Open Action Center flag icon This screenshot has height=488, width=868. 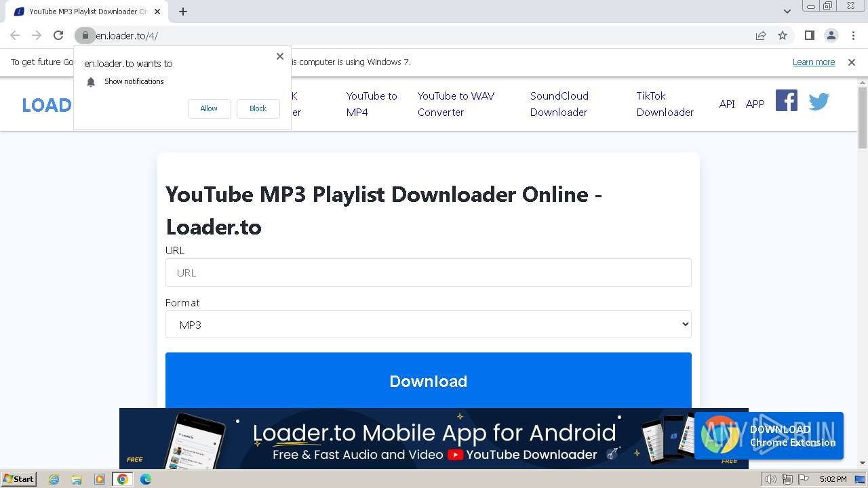tap(803, 479)
